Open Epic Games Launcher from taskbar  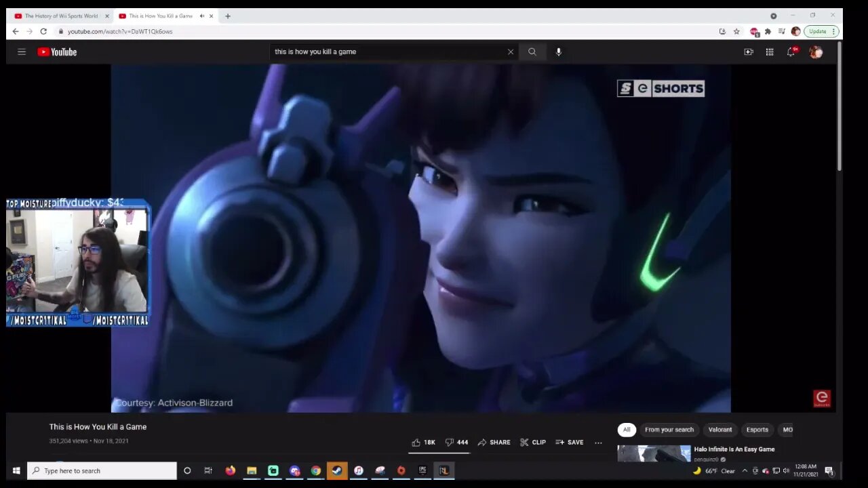coord(422,470)
